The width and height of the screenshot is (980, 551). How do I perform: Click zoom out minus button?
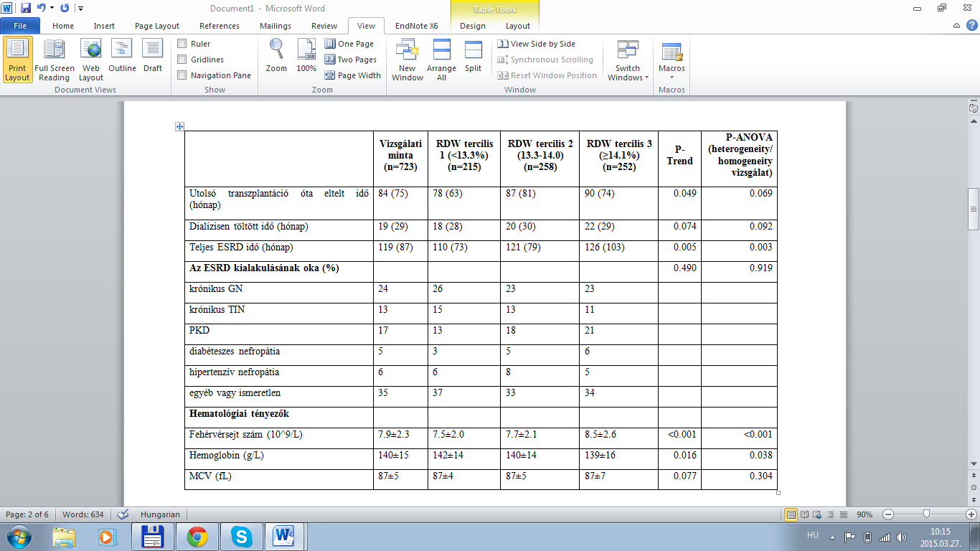[887, 514]
